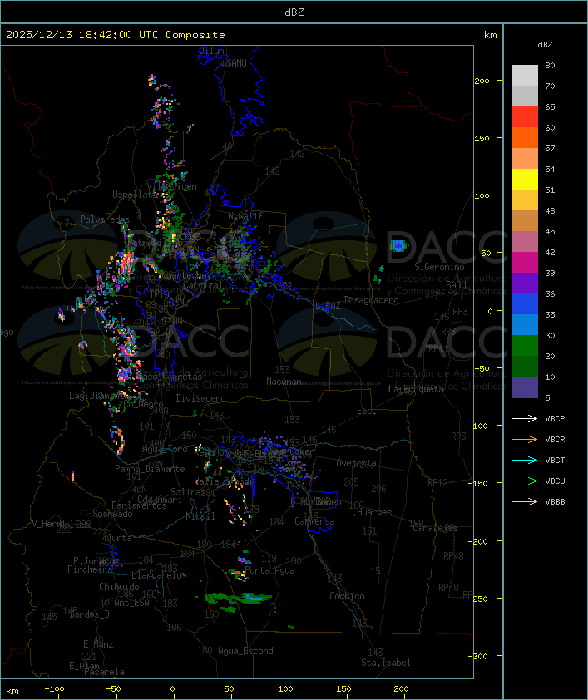Pick the blue 35-36 dBZ legend swatch
This screenshot has width=588, height=700.
coord(525,304)
